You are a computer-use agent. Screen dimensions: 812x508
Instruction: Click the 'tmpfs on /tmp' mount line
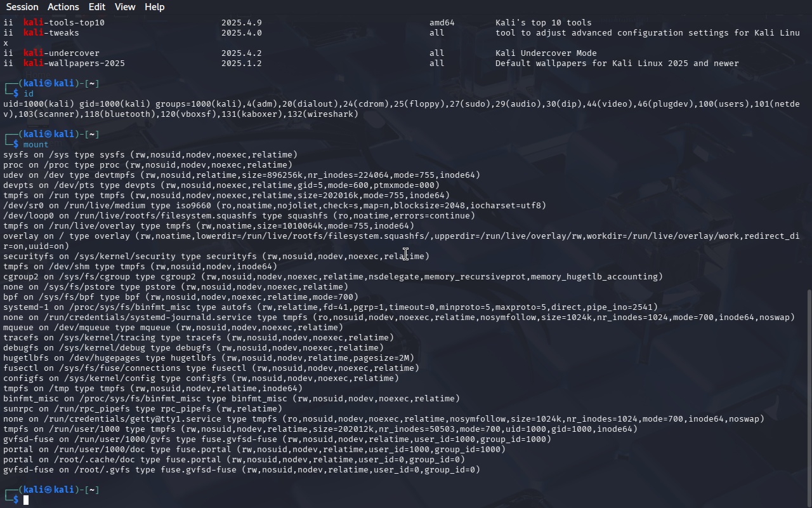click(152, 389)
